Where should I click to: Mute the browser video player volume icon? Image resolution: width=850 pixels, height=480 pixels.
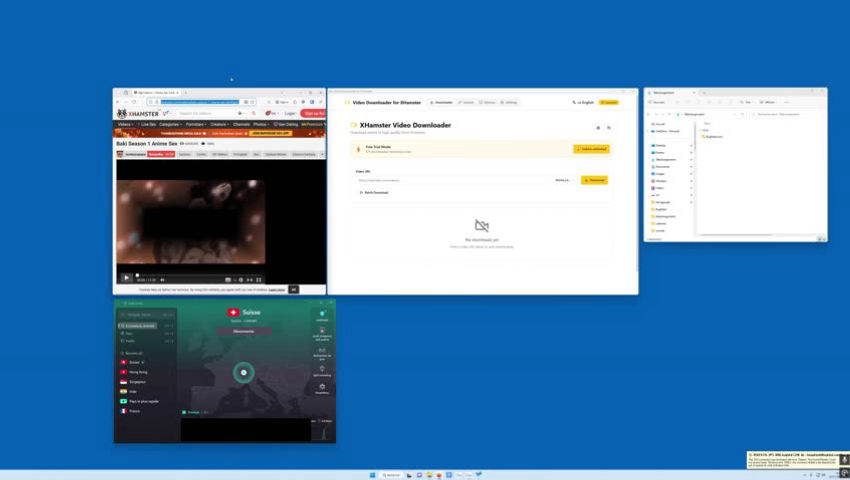pyautogui.click(x=163, y=280)
